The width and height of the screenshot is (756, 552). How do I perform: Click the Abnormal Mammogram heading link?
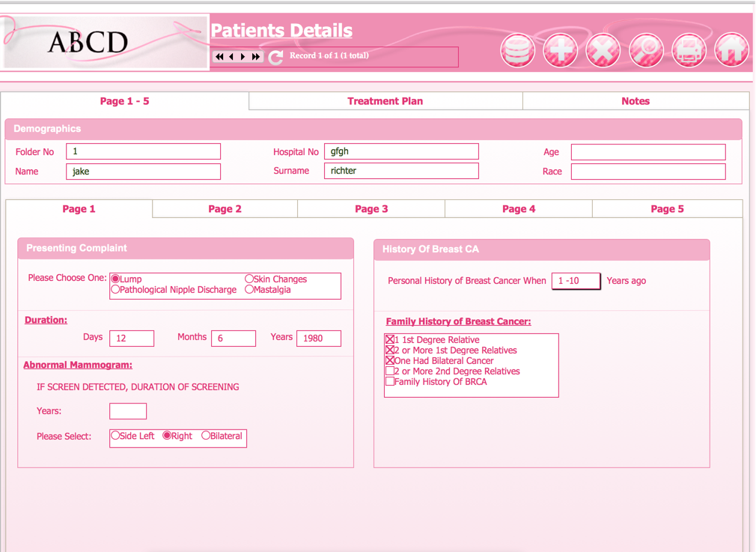click(78, 366)
